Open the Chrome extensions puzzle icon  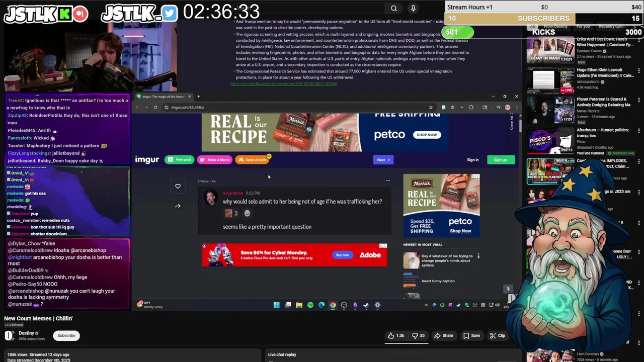[471, 107]
